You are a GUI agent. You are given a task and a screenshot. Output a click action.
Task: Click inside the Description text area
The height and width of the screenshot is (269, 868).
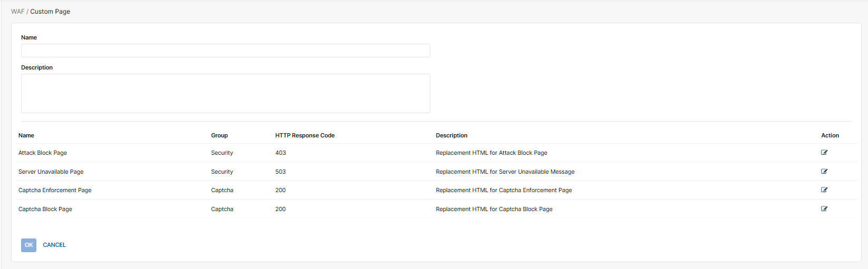pos(225,93)
